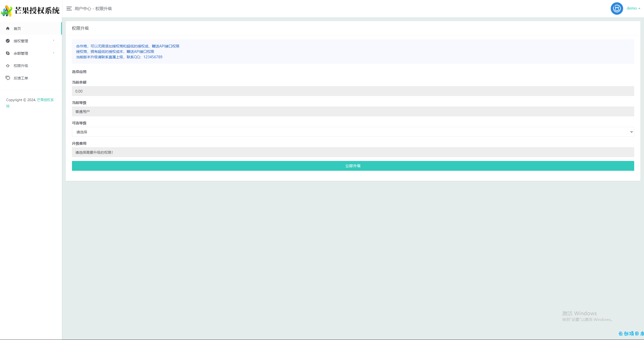The height and width of the screenshot is (340, 644).
Task: Toggle the sidebar hamburger menu icon
Action: point(69,9)
